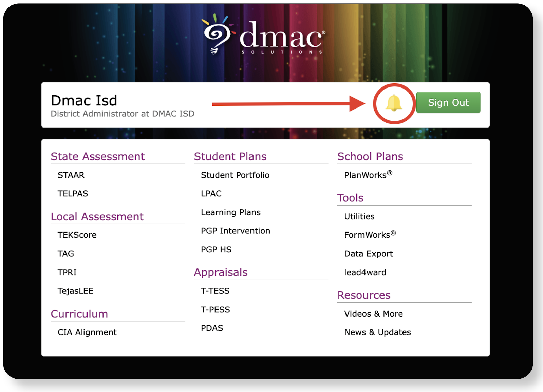Select the PDAS link

coord(212,328)
